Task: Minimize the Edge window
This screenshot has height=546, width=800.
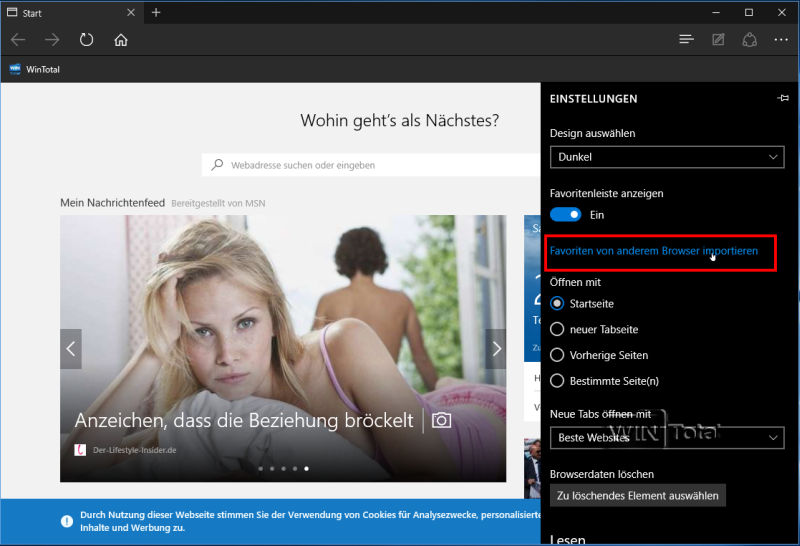Action: tap(716, 12)
